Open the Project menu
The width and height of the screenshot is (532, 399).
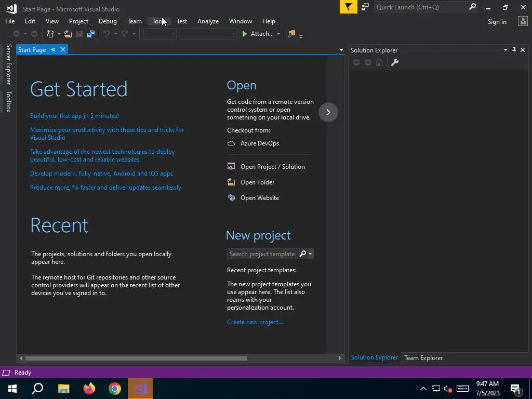(x=78, y=21)
